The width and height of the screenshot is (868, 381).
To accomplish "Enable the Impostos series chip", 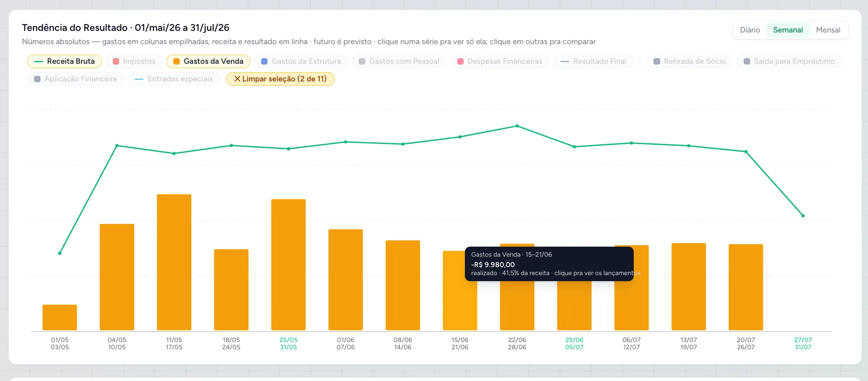I will point(134,61).
